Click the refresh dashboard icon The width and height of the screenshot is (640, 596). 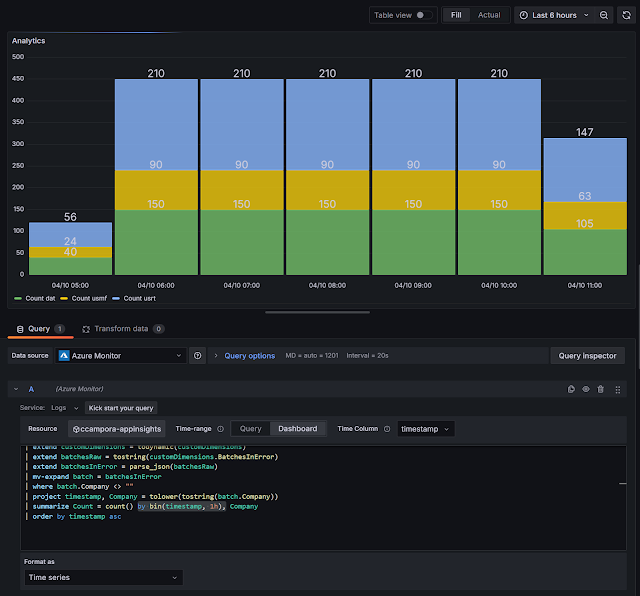626,15
